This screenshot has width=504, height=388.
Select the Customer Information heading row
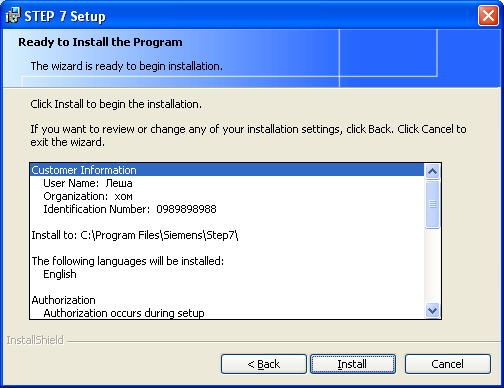pos(227,170)
